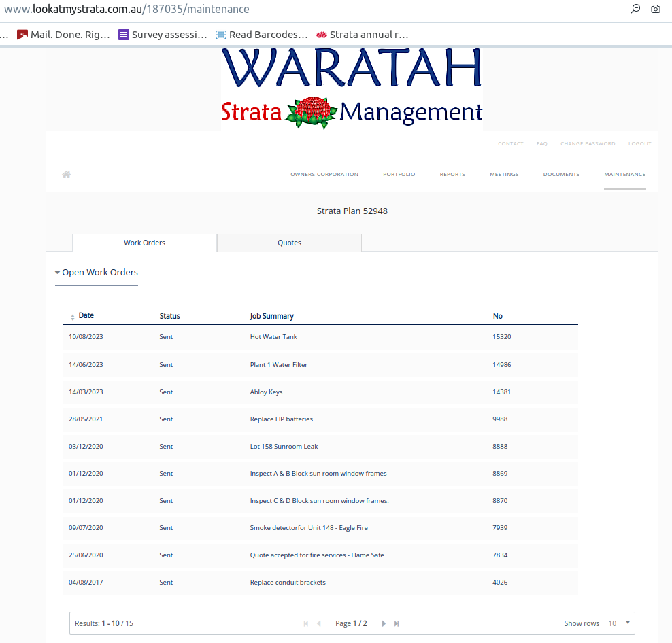Viewport: 672px width, 643px height.
Task: Click the Change Password link
Action: tap(588, 144)
